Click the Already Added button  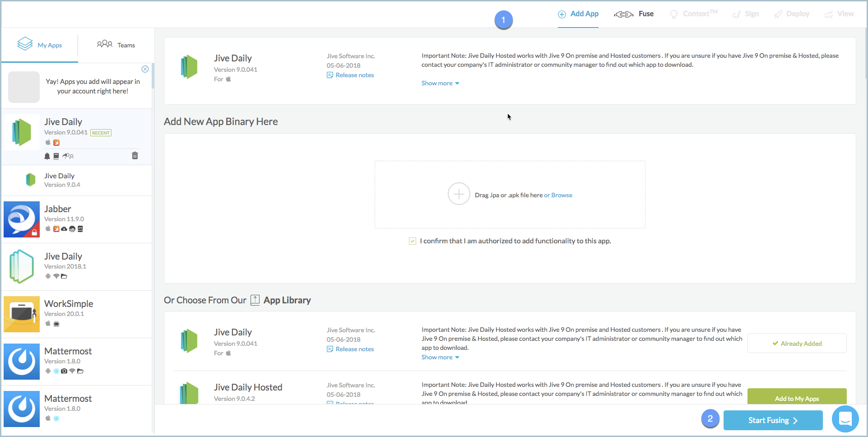tap(797, 343)
